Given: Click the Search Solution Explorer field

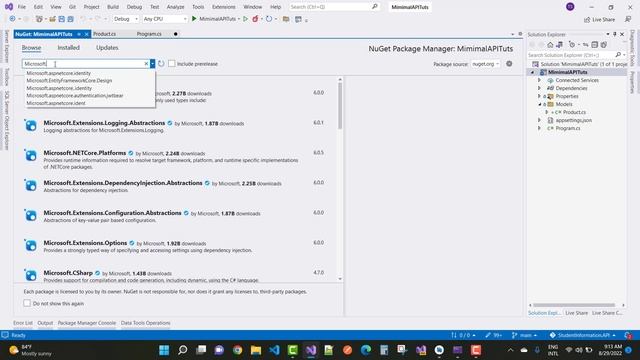Looking at the screenshot, I should pyautogui.click(x=571, y=55).
